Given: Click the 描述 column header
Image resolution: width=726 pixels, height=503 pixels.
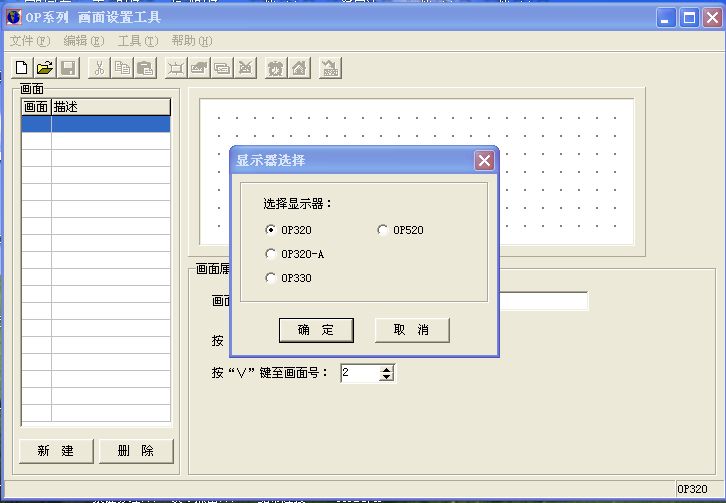Looking at the screenshot, I should coord(111,107).
